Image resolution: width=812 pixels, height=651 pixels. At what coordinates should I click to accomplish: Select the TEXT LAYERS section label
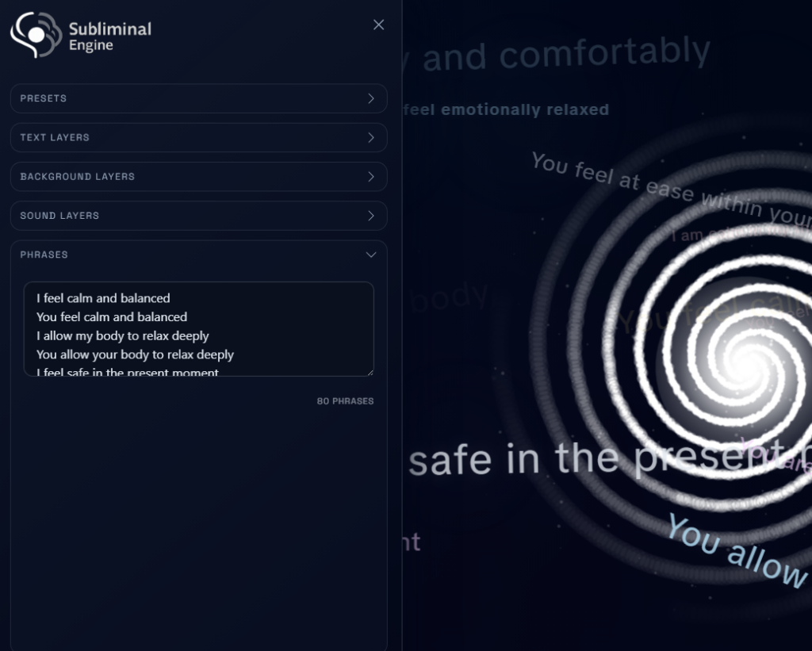55,137
